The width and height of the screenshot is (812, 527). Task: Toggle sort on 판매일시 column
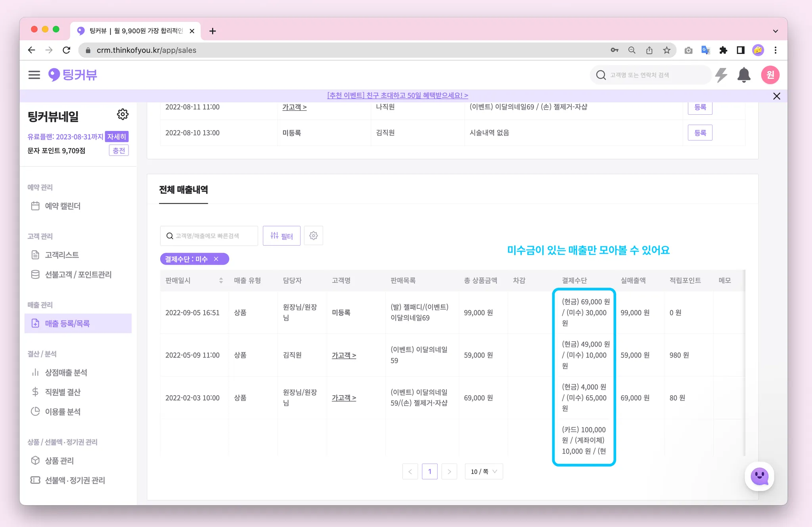221,281
